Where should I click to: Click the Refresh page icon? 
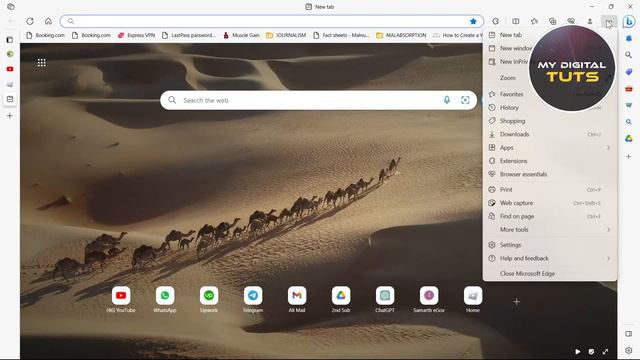(30, 21)
